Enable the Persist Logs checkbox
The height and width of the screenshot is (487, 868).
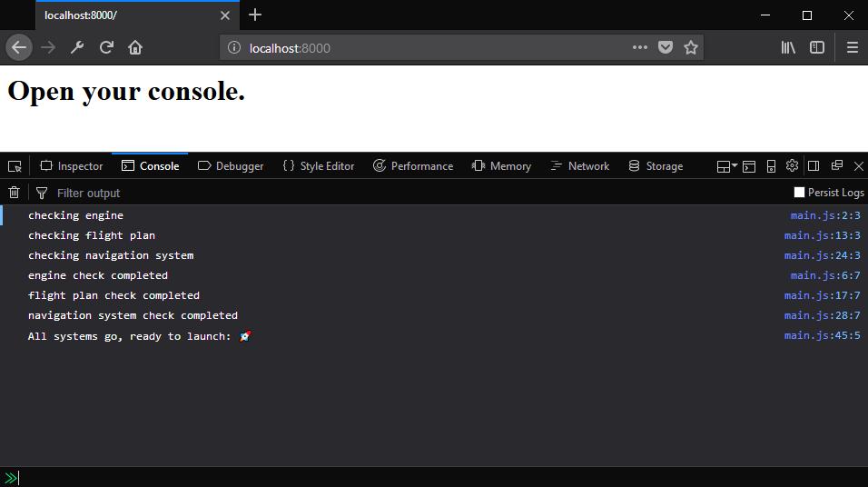pyautogui.click(x=799, y=193)
